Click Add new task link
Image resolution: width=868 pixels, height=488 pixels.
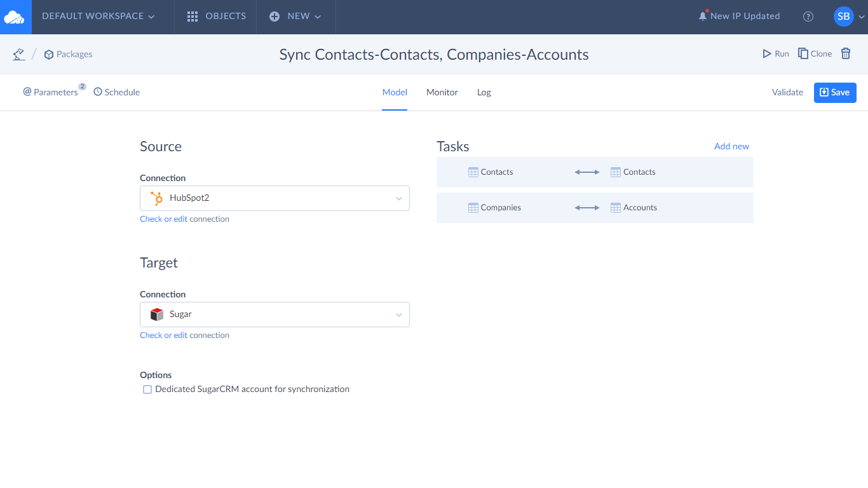pyautogui.click(x=731, y=146)
